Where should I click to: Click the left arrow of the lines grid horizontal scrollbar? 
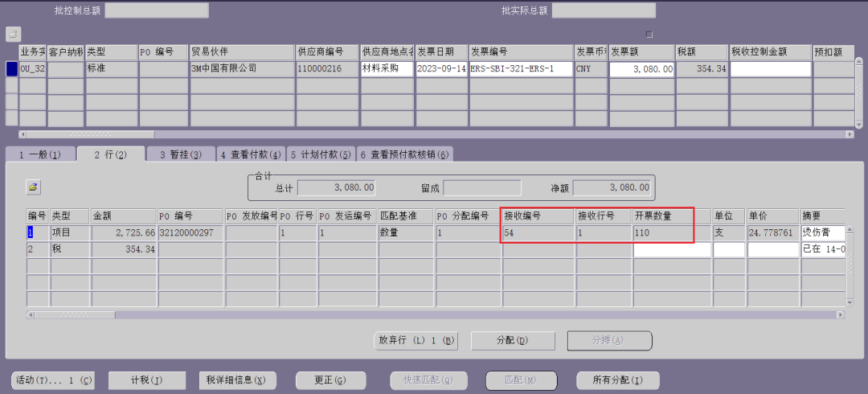pos(30,314)
